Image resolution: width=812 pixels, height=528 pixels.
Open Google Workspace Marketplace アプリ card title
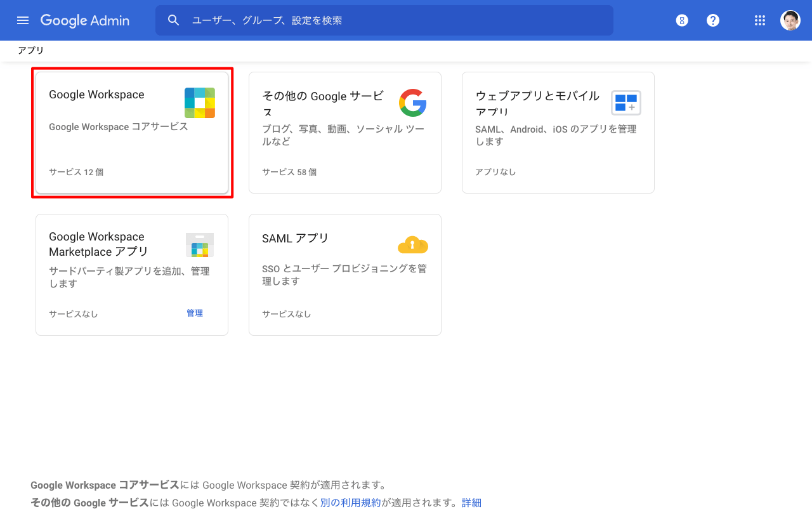(98, 244)
